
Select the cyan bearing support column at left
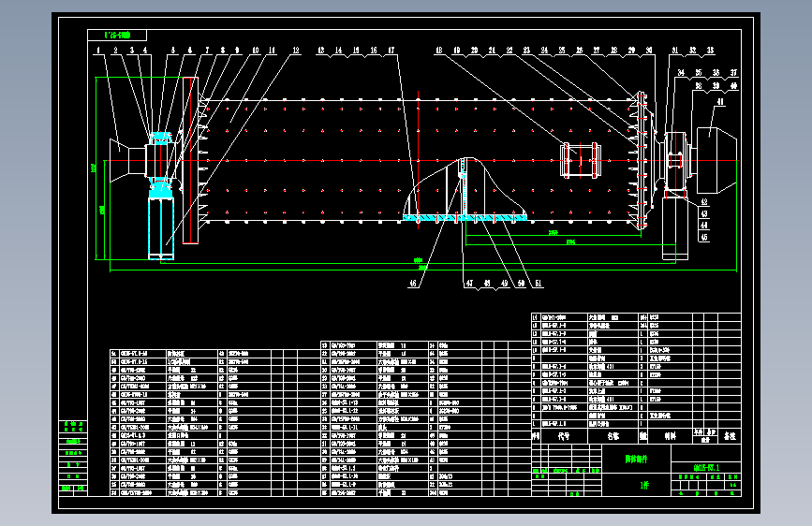(161, 227)
